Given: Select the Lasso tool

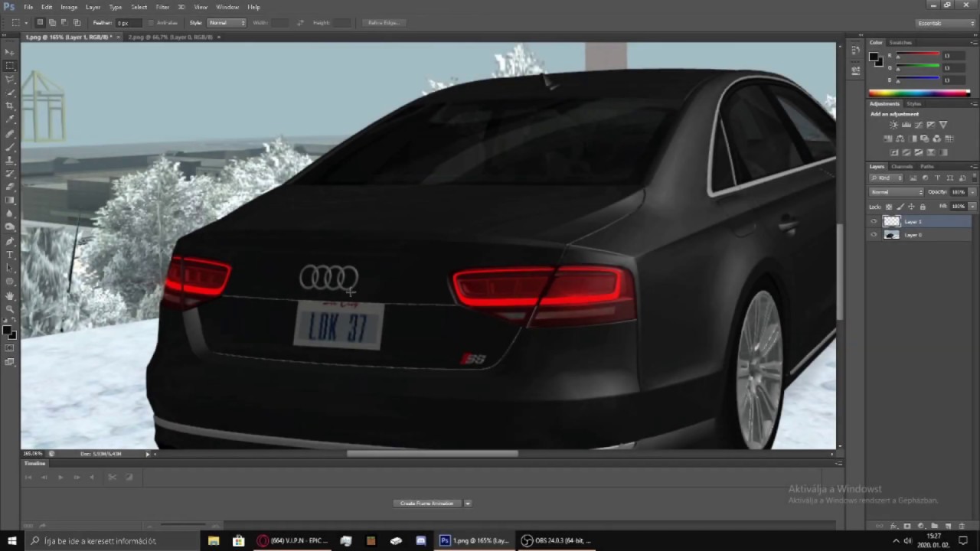Looking at the screenshot, I should (x=11, y=80).
